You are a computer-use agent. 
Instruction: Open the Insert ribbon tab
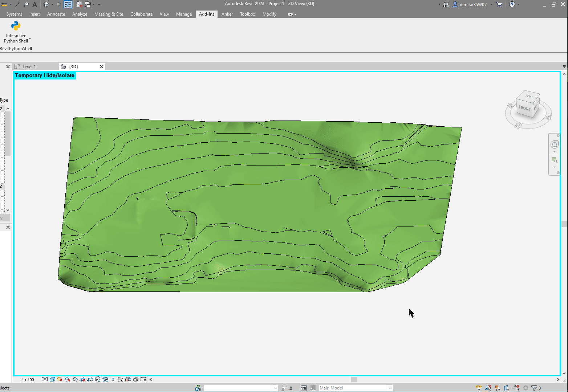point(35,14)
